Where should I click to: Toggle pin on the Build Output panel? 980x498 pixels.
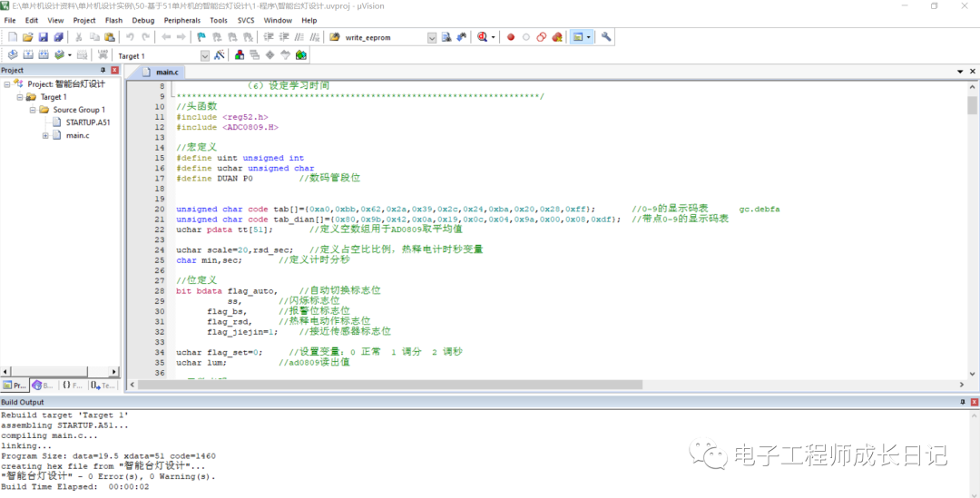pos(962,402)
